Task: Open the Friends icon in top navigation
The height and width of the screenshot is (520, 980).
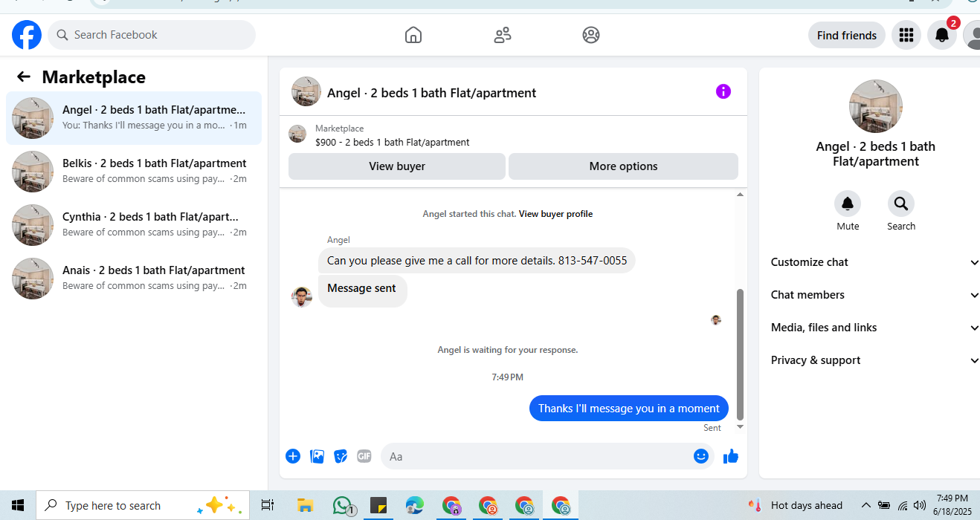Action: (503, 35)
